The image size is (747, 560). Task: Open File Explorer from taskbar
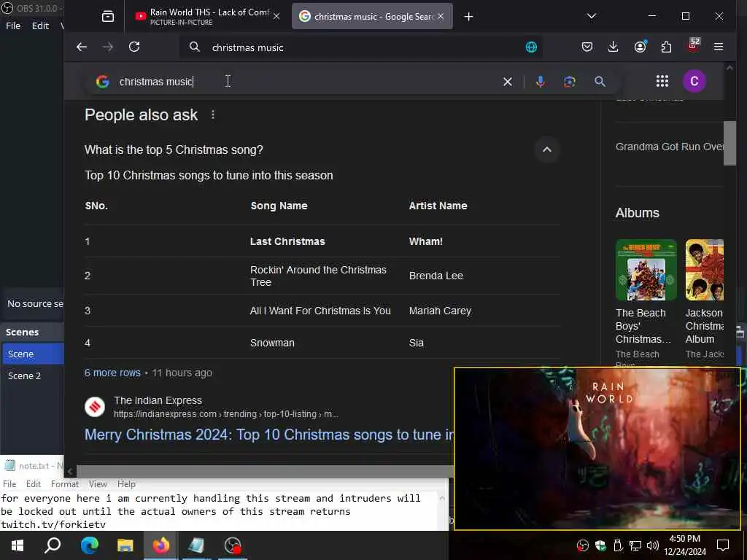click(125, 545)
